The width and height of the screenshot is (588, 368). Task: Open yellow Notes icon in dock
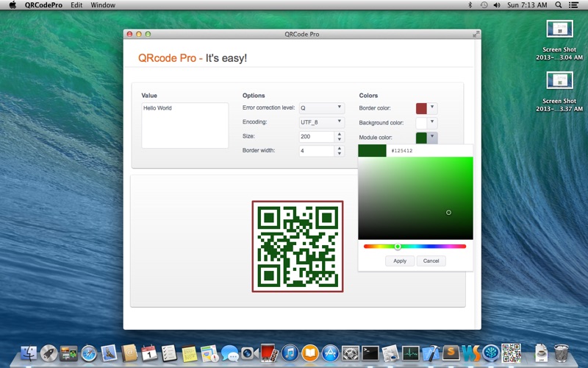pos(190,353)
